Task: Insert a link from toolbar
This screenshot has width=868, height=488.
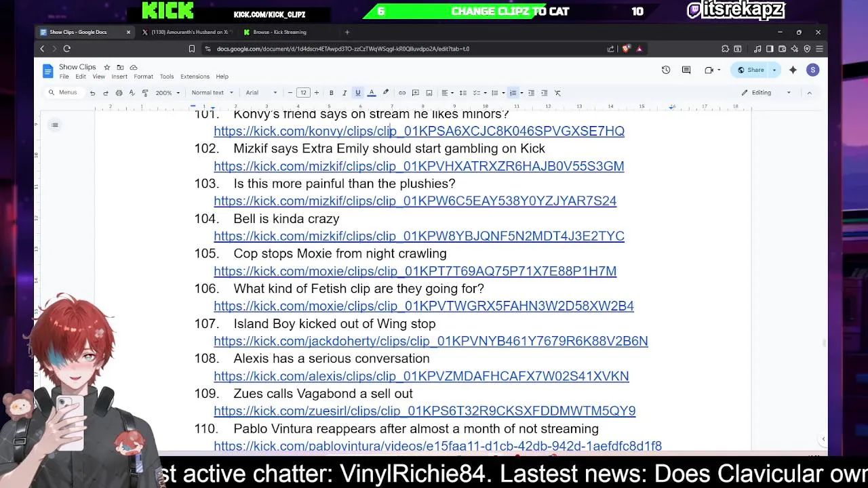Action: click(x=402, y=93)
